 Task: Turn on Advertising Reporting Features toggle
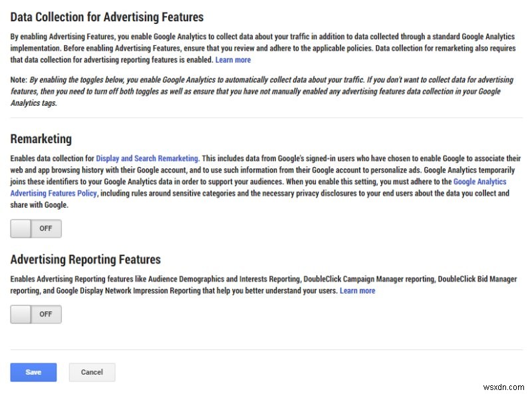[36, 314]
